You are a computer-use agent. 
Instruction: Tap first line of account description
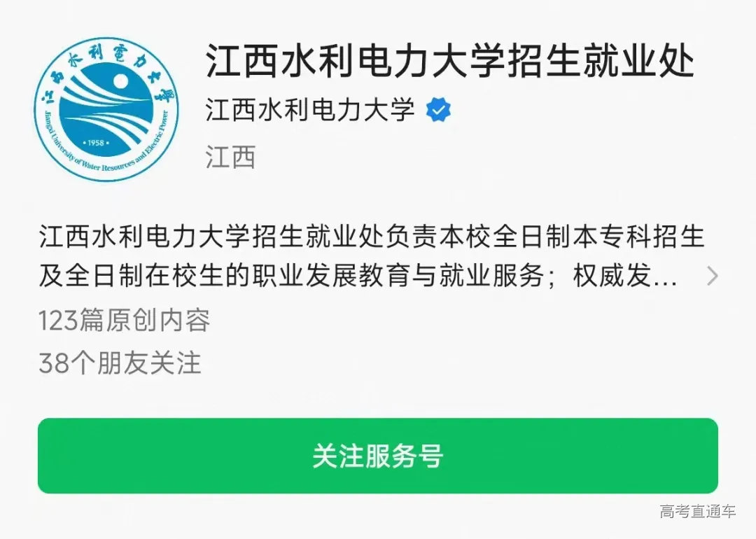click(372, 236)
